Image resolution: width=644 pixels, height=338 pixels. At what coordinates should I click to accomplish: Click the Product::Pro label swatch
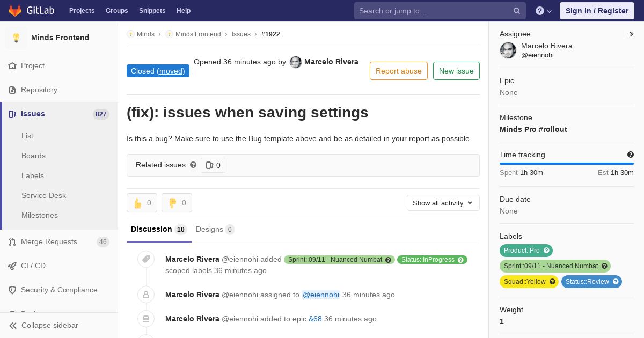point(521,251)
